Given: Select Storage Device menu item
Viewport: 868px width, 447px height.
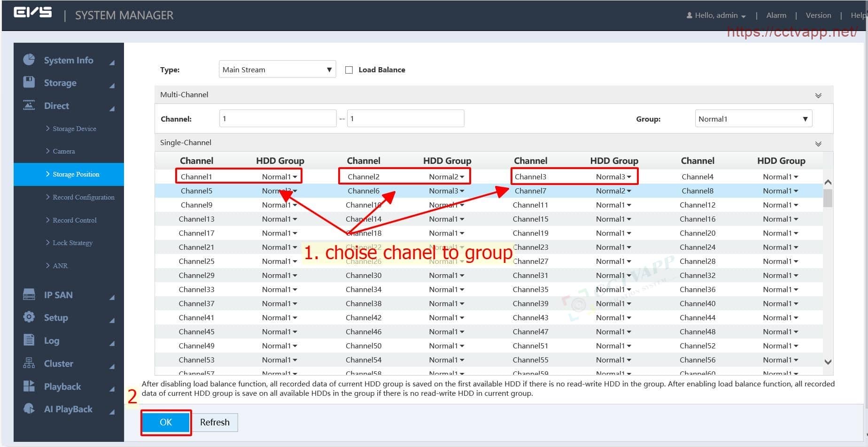Looking at the screenshot, I should [74, 129].
